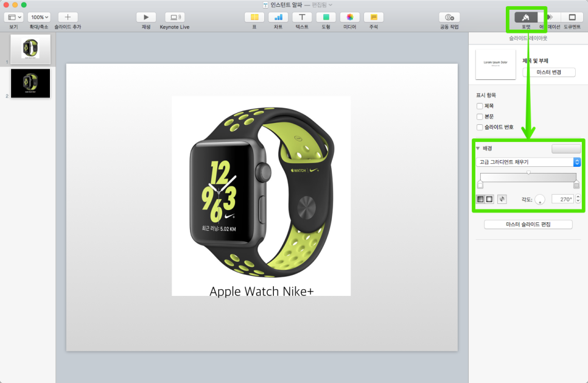Open the Document (도큐멘트) inspector

click(x=572, y=17)
